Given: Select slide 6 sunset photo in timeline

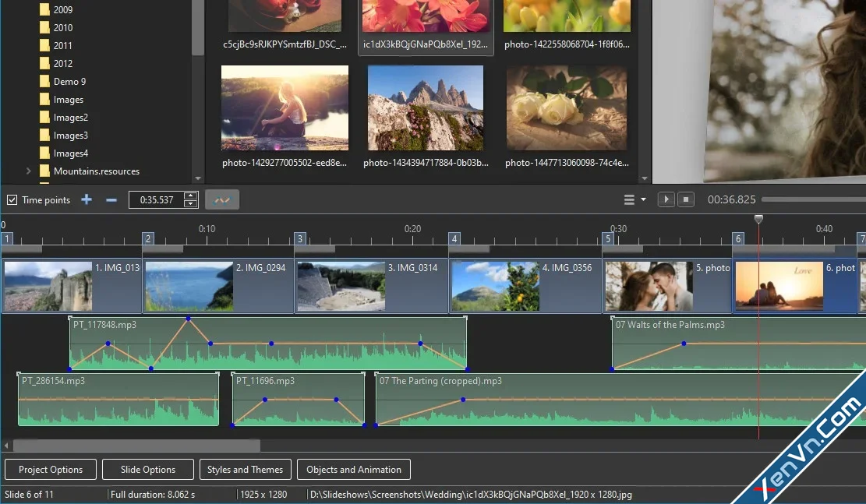Looking at the screenshot, I should (x=795, y=286).
